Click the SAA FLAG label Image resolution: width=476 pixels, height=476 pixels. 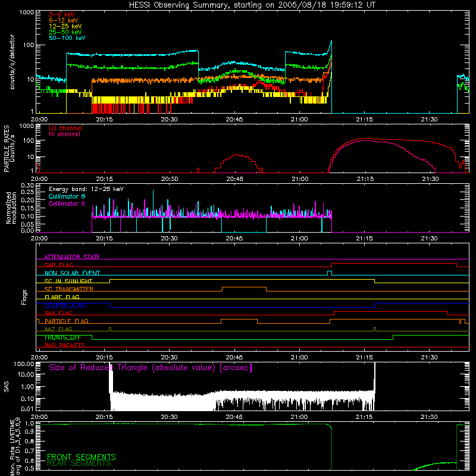click(x=58, y=313)
